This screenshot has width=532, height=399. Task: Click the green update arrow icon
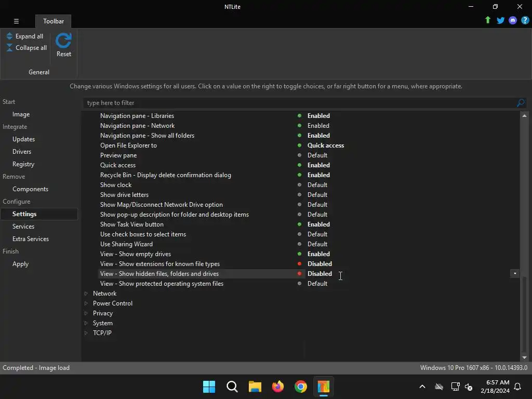(x=487, y=20)
